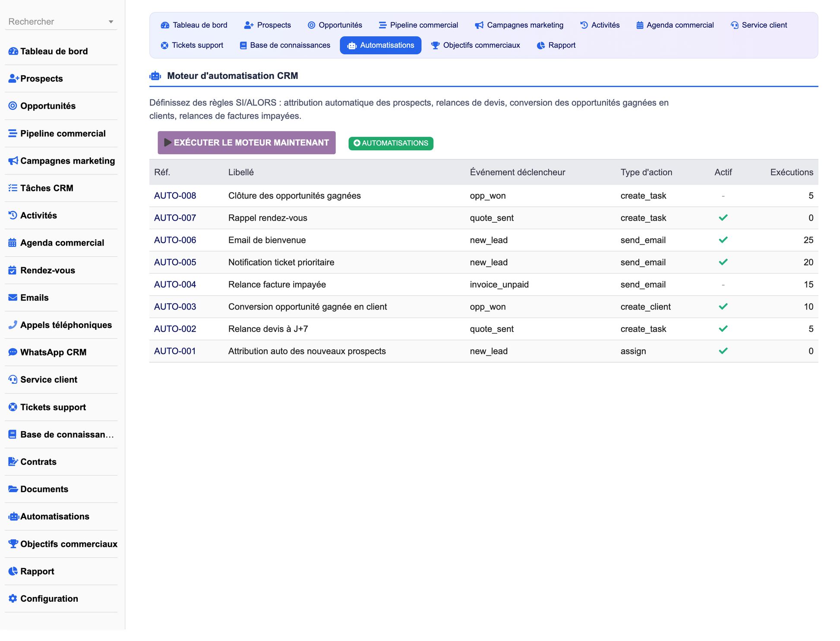This screenshot has width=840, height=641.
Task: Open the AUTO-008 rule link
Action: click(x=175, y=196)
